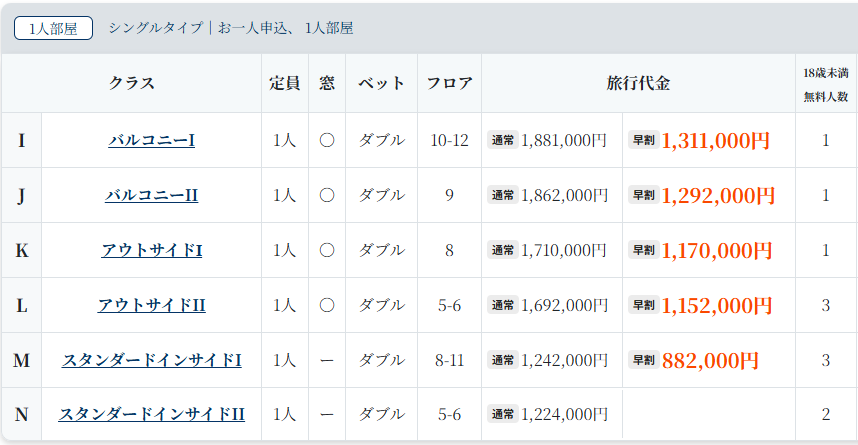Select the early-bird price 1,170,000円
The height and width of the screenshot is (445, 858).
click(x=716, y=250)
